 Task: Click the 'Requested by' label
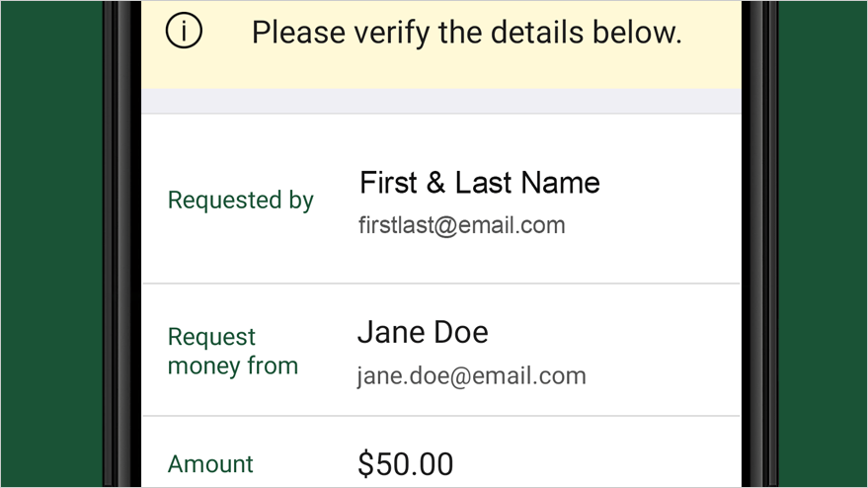coord(240,200)
